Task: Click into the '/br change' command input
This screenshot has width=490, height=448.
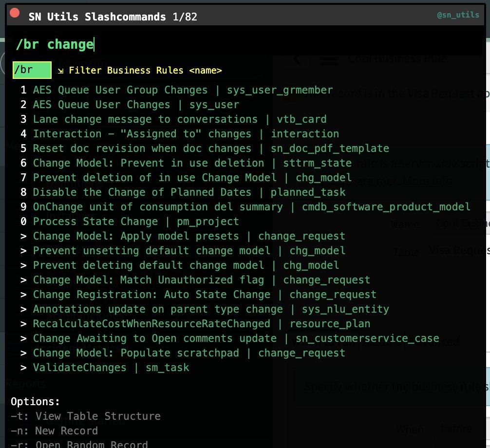Action: (247, 44)
